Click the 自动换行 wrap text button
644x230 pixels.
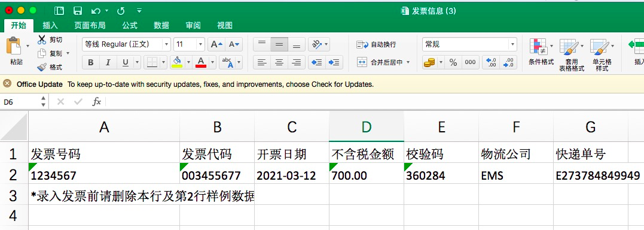[376, 44]
